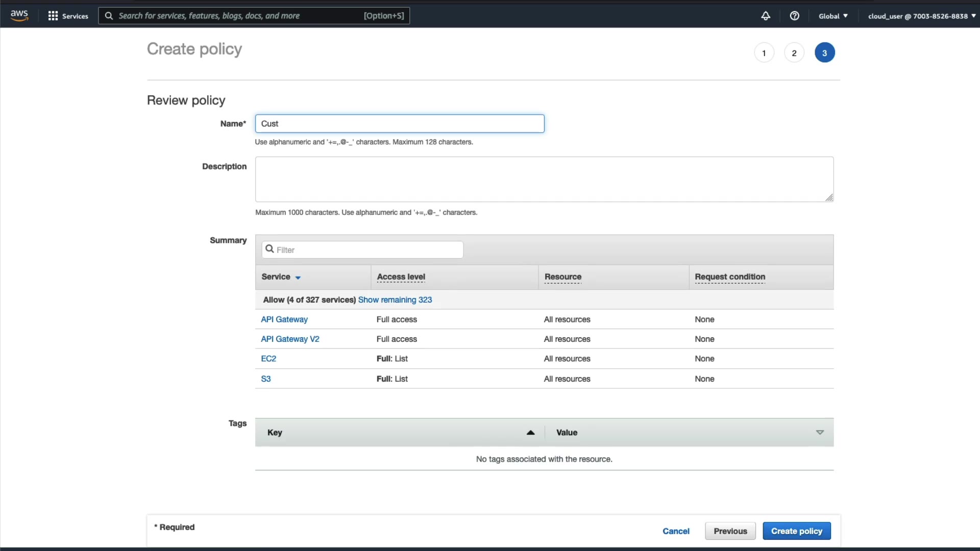The height and width of the screenshot is (551, 980).
Task: Click the Key column sort-ascending arrow
Action: coord(530,432)
